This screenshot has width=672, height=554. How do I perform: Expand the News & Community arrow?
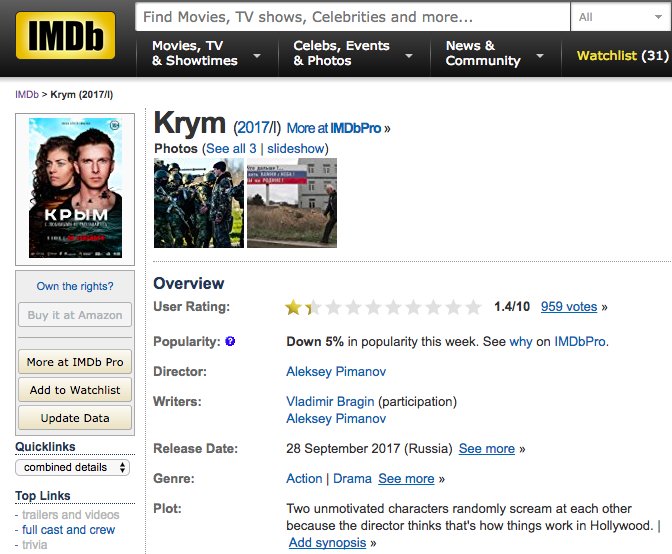540,56
